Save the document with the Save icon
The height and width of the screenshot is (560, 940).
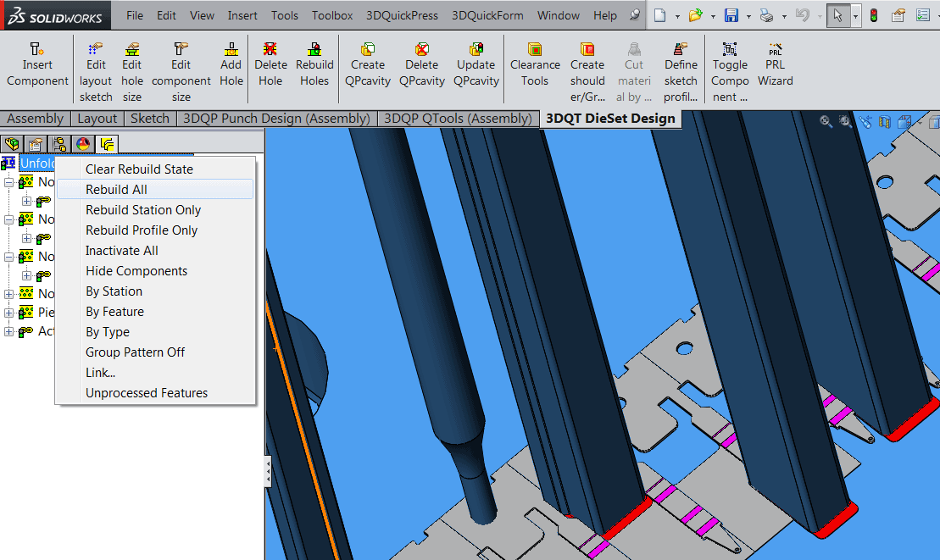pyautogui.click(x=731, y=15)
